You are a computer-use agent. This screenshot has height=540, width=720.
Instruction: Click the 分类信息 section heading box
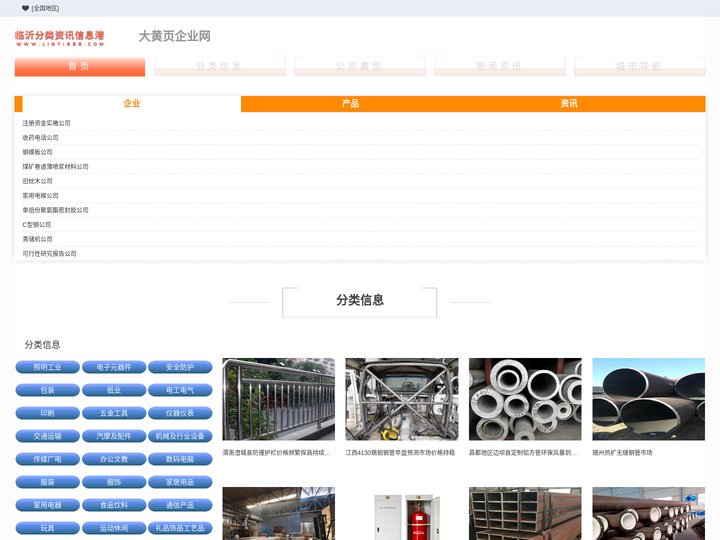pyautogui.click(x=360, y=302)
